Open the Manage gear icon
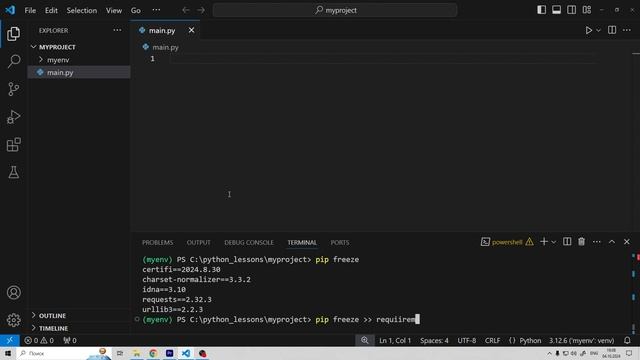640x360 pixels. (x=13, y=320)
